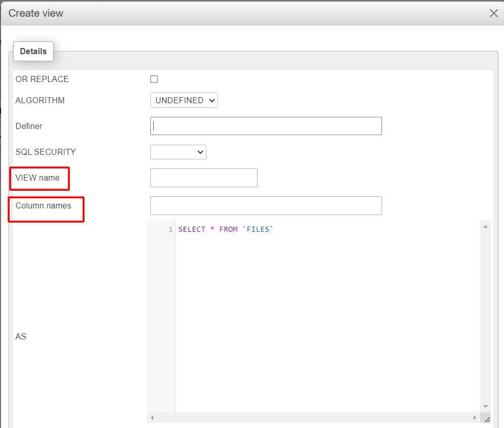
Task: Open the ALGORITHM dropdown showing UNDEFINED
Action: [x=184, y=100]
